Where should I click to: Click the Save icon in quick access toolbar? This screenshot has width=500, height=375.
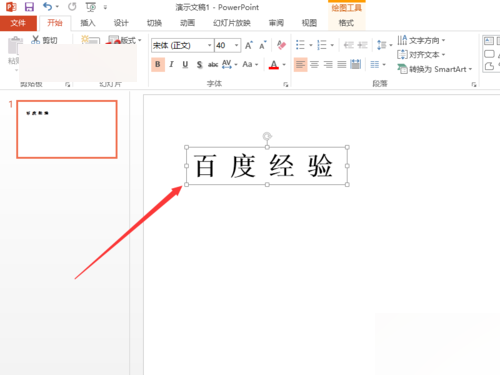tap(29, 7)
